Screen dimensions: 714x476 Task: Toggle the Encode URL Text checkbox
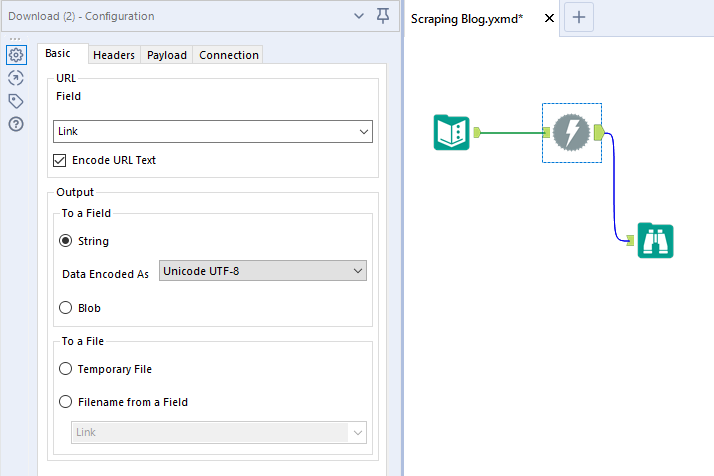click(60, 160)
